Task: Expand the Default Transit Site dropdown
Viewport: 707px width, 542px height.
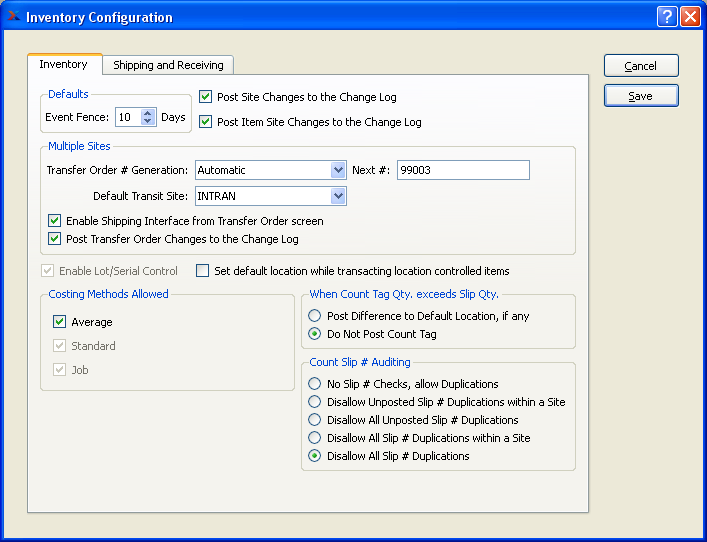Action: pos(338,196)
